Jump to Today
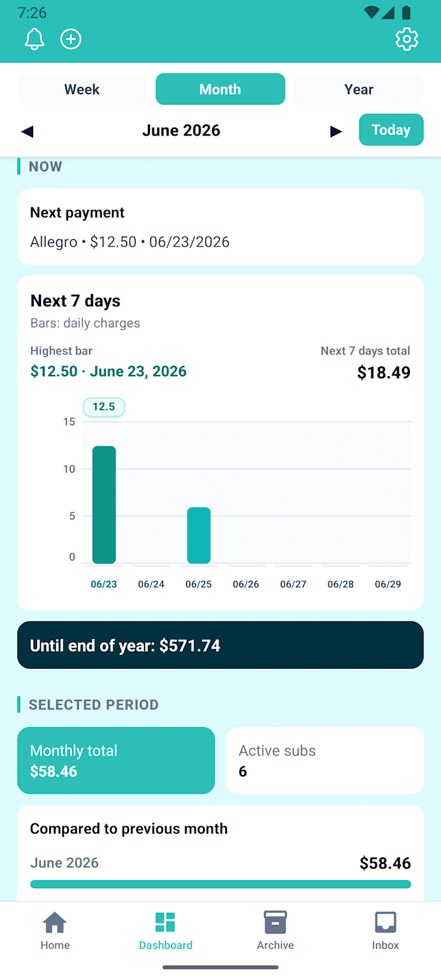The image size is (441, 980). (391, 130)
